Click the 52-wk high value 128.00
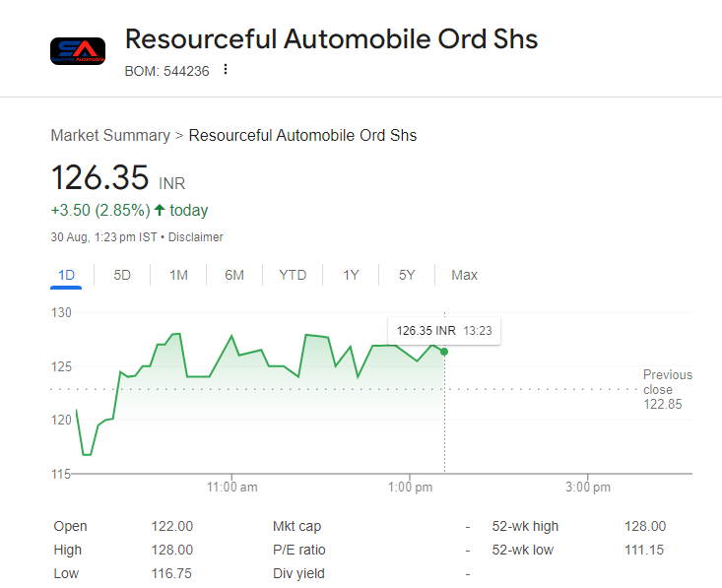The width and height of the screenshot is (722, 588). point(644,527)
